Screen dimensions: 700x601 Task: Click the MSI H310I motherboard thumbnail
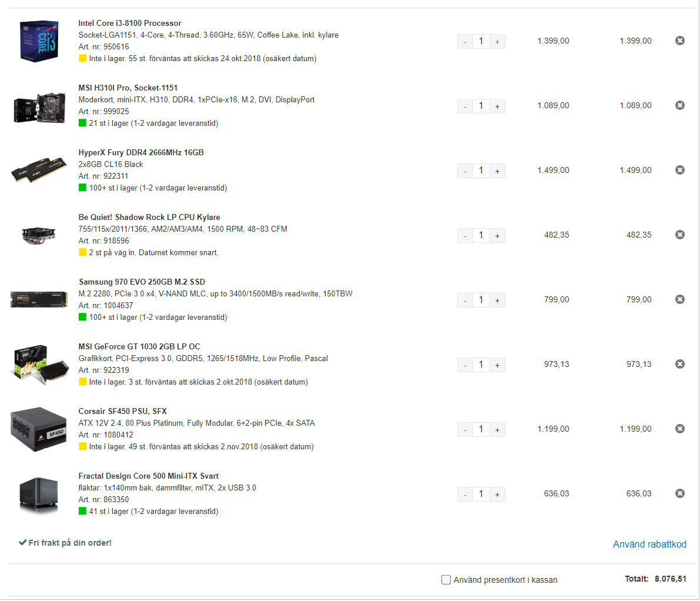click(39, 107)
